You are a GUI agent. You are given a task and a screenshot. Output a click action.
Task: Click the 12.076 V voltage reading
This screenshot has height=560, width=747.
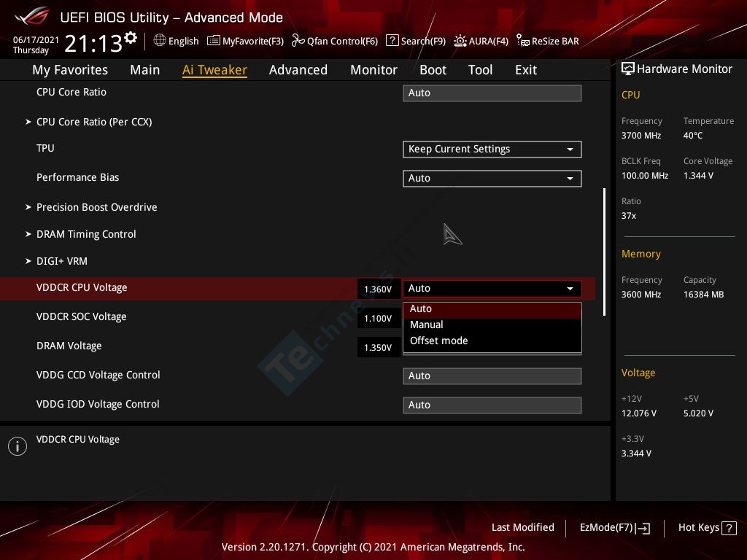click(638, 413)
